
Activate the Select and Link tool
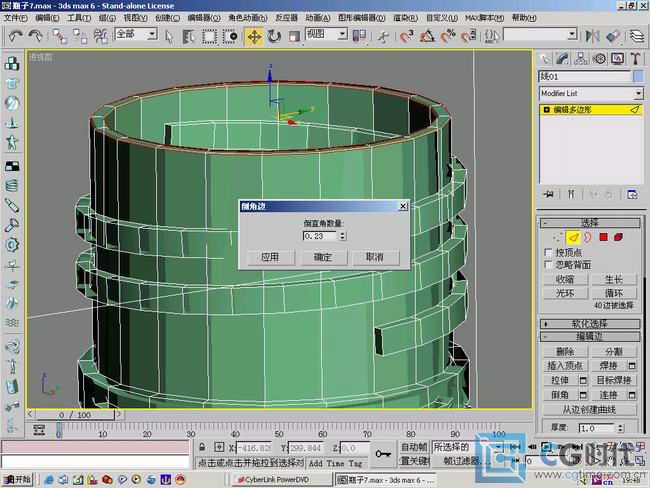pos(60,36)
